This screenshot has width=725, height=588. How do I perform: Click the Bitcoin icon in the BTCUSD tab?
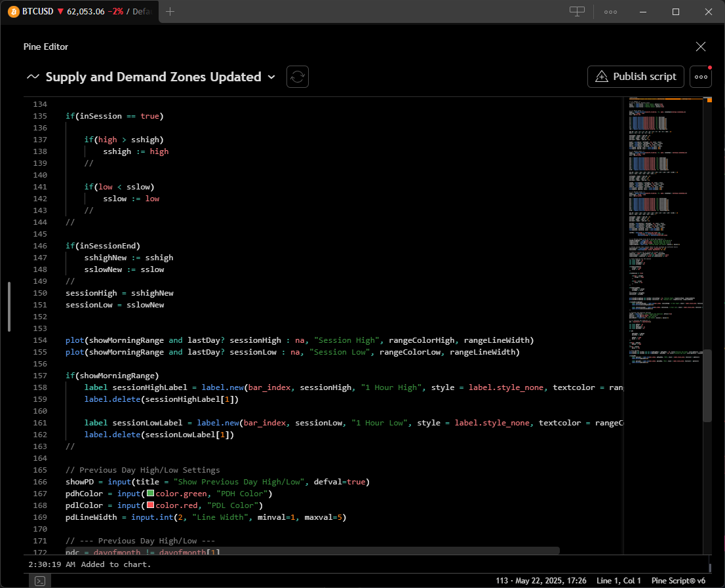click(13, 12)
